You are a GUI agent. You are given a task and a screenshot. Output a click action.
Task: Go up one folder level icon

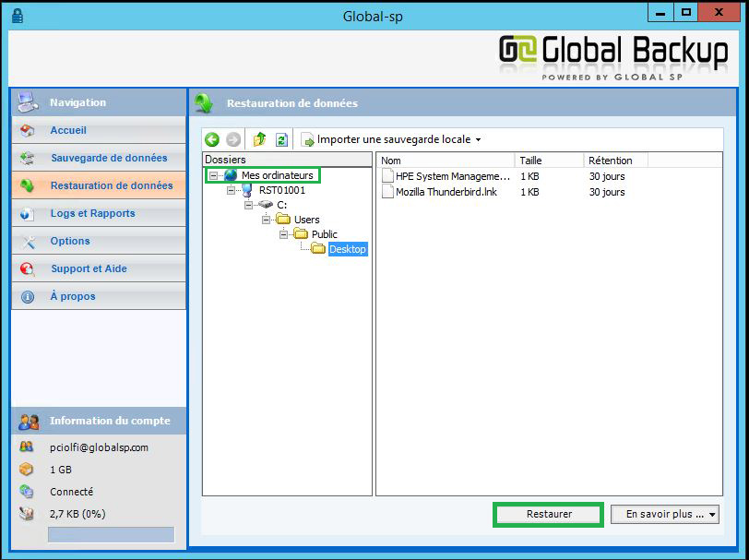[x=259, y=139]
